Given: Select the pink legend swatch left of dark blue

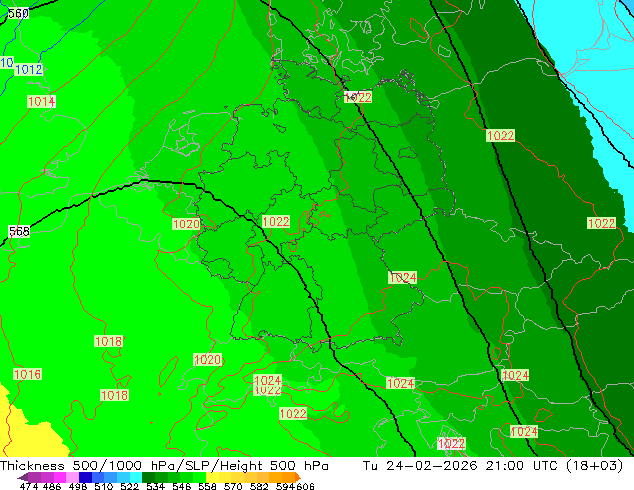Looking at the screenshot, I should (x=72, y=477).
